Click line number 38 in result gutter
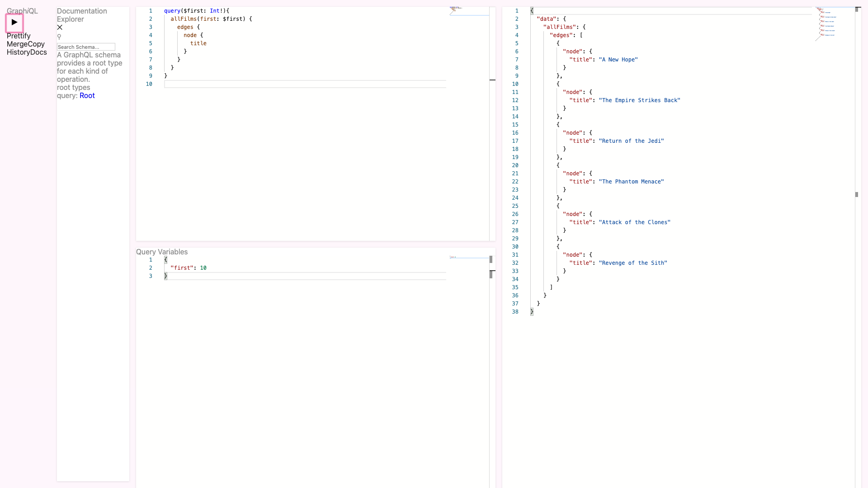 tap(515, 312)
